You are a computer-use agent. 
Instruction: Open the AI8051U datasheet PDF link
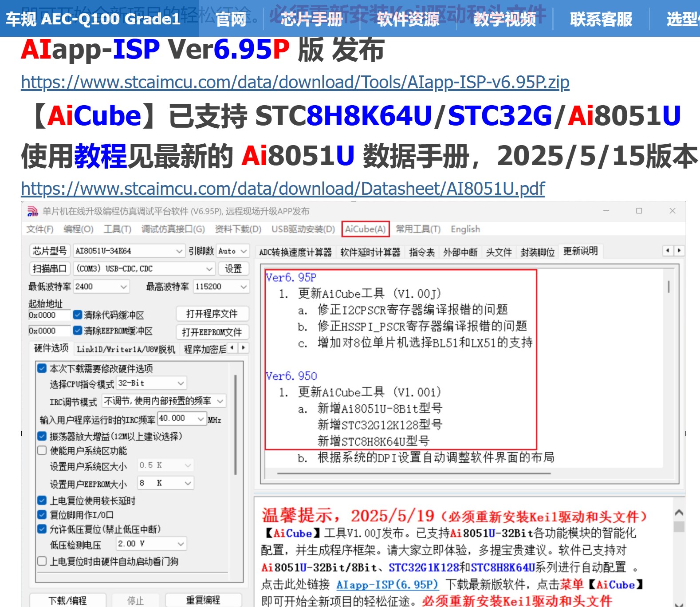[x=283, y=189]
